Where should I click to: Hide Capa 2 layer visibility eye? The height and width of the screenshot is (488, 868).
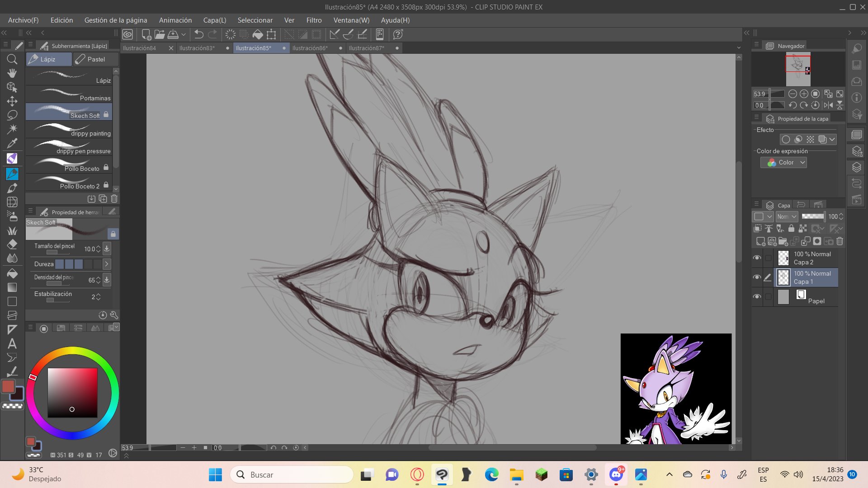coord(757,258)
